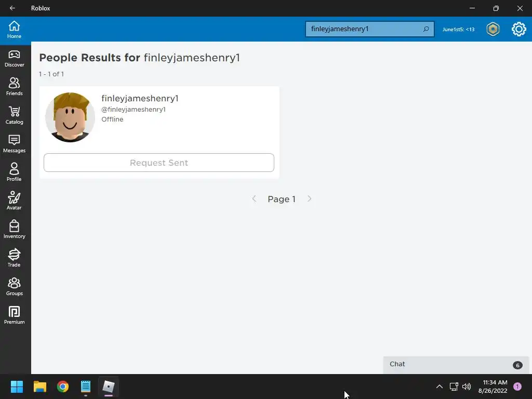This screenshot has width=532, height=399.
Task: Open the network status tray icon
Action: 454,387
